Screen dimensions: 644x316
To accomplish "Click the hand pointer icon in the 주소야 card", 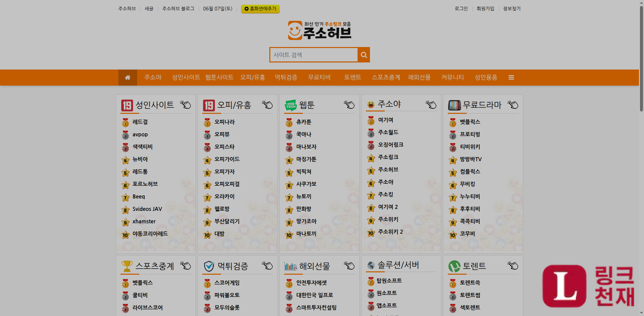I will click(431, 105).
